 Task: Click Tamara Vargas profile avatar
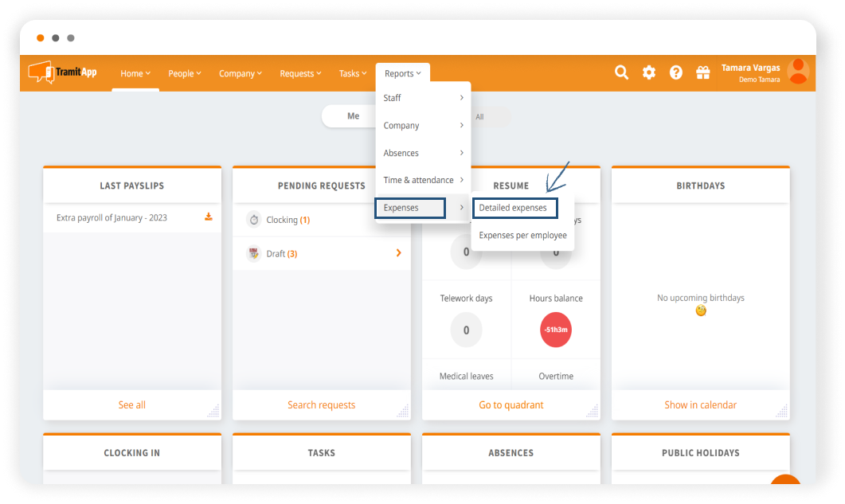click(x=797, y=72)
